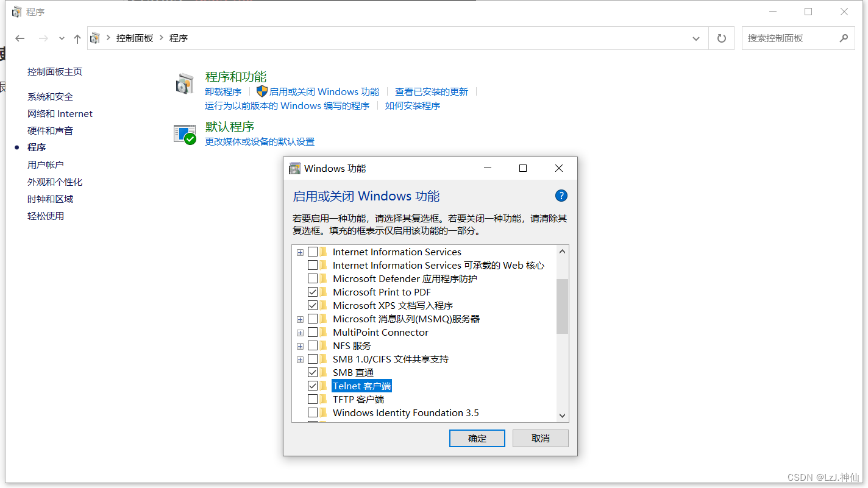Check Microsoft 消息队列(MSMQ)服务器 checkbox
Screen dimensions: 868x488
point(313,319)
